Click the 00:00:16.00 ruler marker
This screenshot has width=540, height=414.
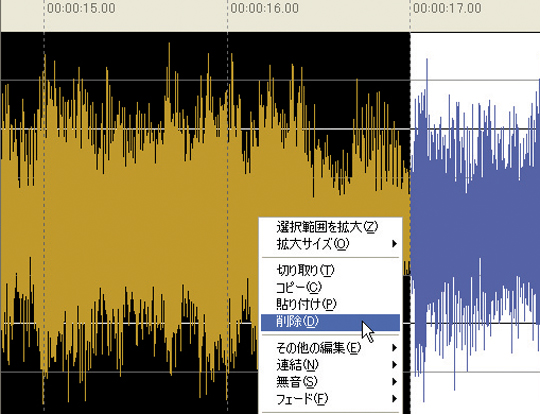[x=264, y=8]
